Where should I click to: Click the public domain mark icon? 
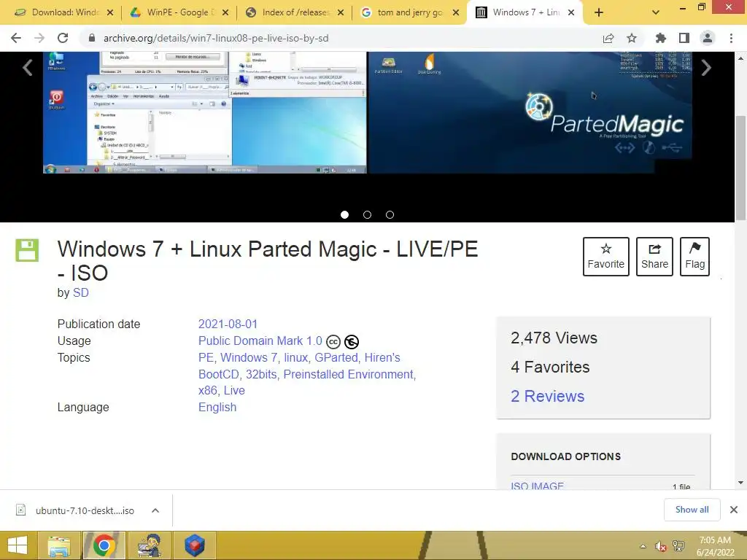tap(352, 342)
